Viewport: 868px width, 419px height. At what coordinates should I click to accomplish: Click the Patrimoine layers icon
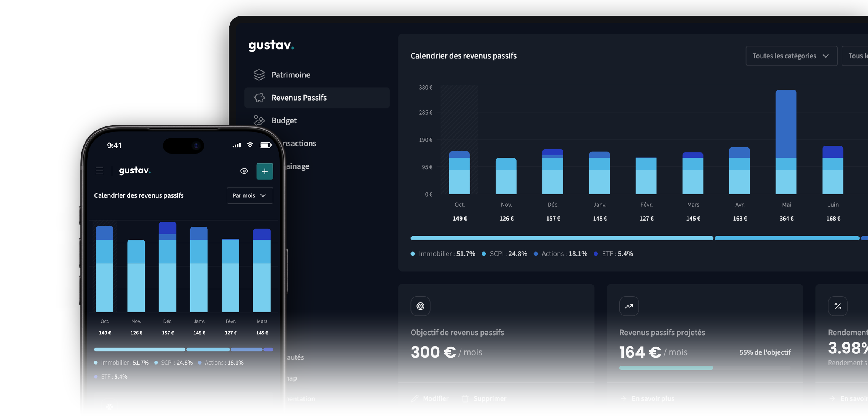[x=259, y=75]
